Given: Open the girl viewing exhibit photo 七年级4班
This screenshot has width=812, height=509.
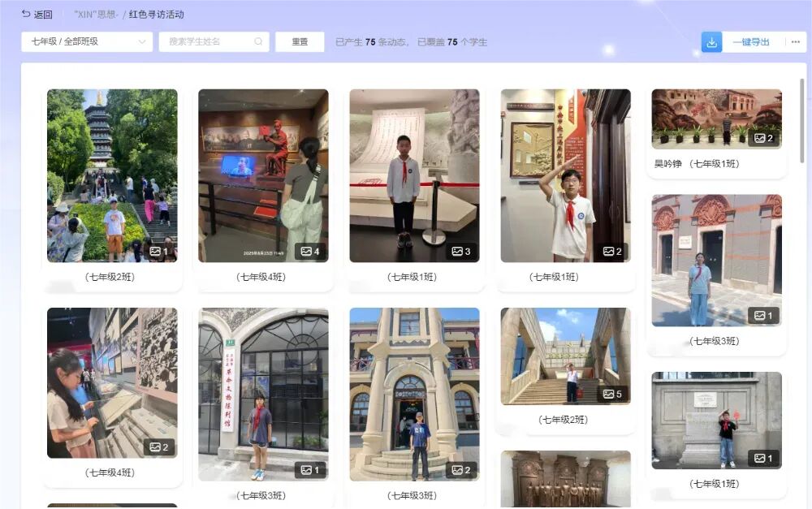Looking at the screenshot, I should [112, 383].
